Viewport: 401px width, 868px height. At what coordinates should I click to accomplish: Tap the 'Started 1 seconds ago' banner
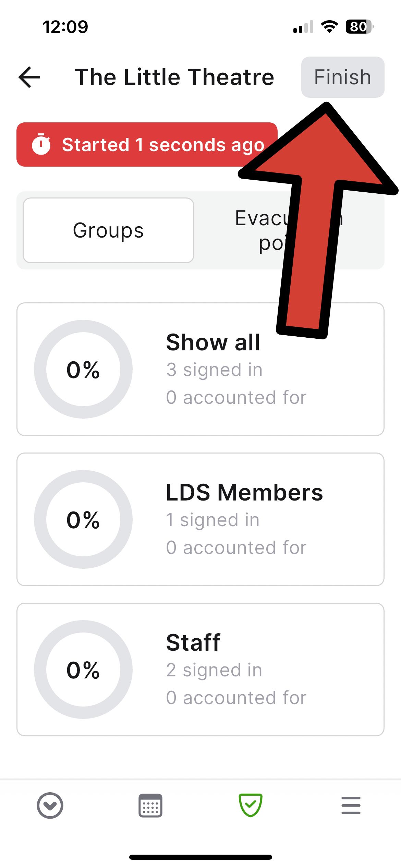coord(147,144)
